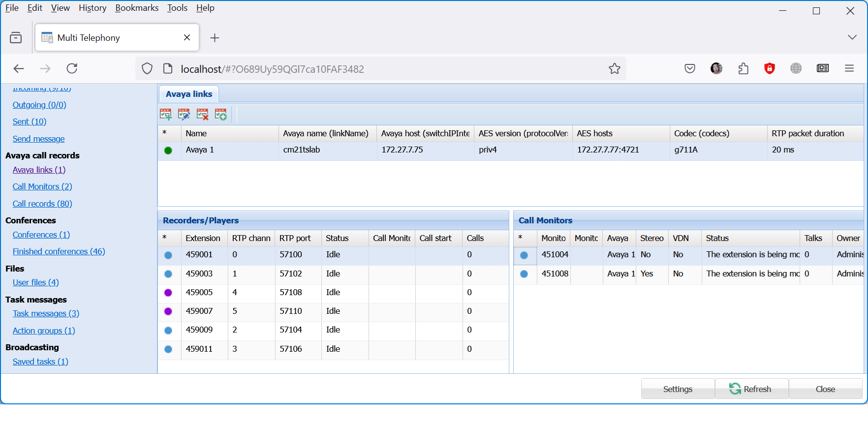Image resolution: width=868 pixels, height=425 pixels.
Task: Click the purple status dot for extension 459005
Action: (168, 293)
